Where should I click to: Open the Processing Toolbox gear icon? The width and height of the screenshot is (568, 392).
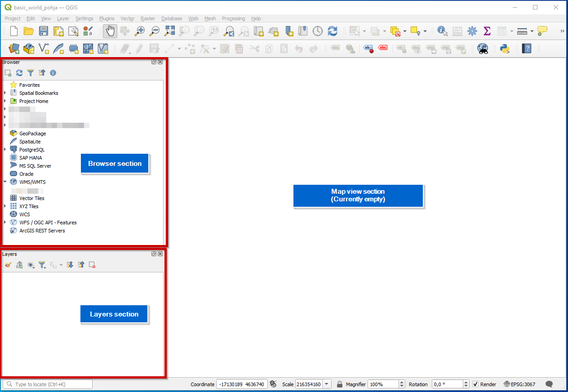[472, 31]
